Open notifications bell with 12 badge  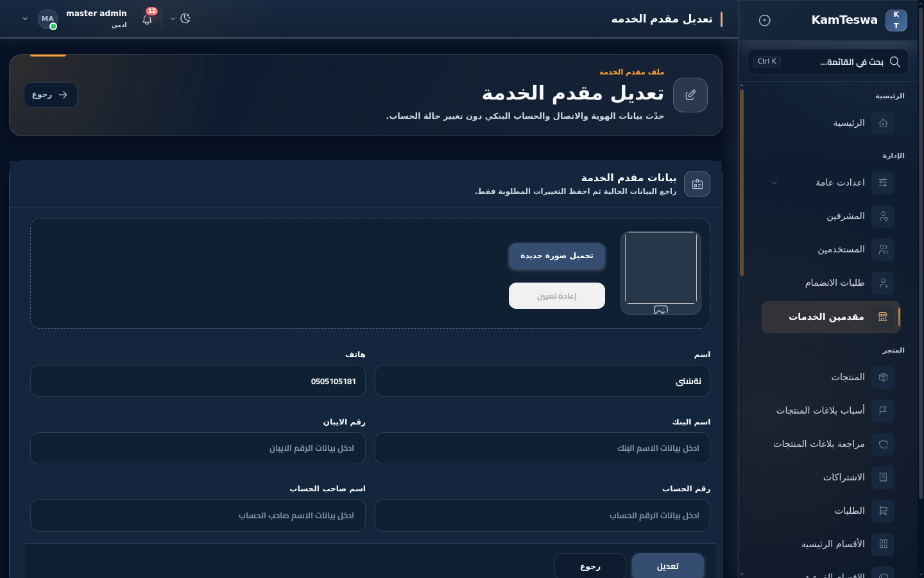pos(148,19)
